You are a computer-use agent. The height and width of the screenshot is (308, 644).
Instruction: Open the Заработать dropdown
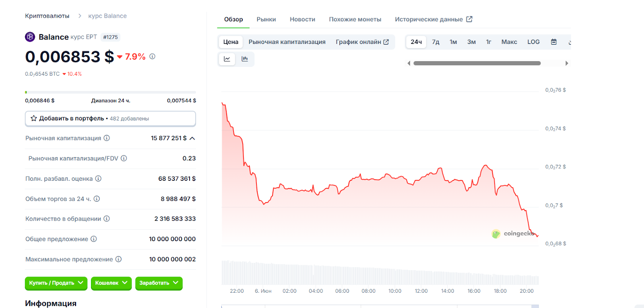point(159,283)
